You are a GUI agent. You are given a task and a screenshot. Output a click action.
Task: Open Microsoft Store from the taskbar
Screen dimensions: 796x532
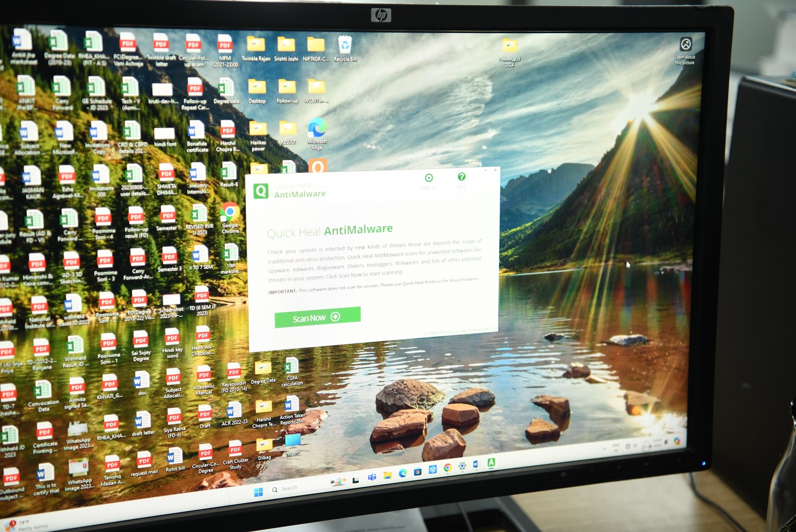pos(418,471)
